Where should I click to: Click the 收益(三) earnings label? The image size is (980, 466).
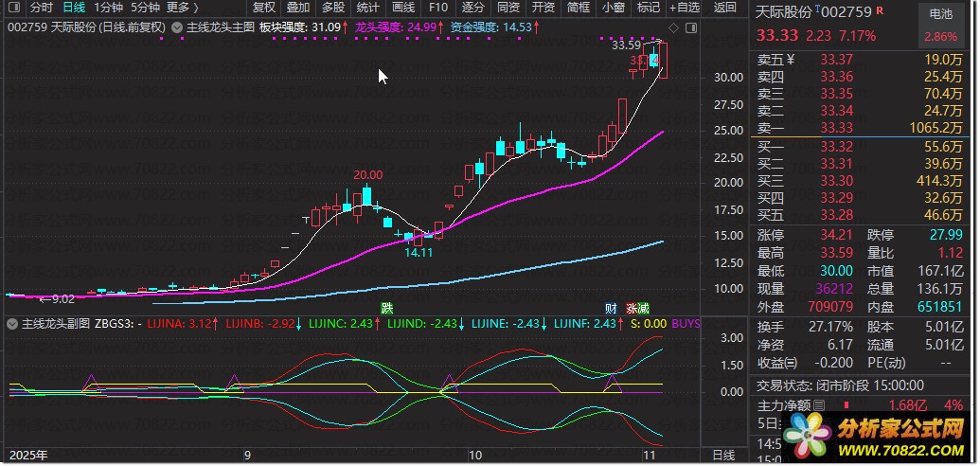tap(777, 363)
